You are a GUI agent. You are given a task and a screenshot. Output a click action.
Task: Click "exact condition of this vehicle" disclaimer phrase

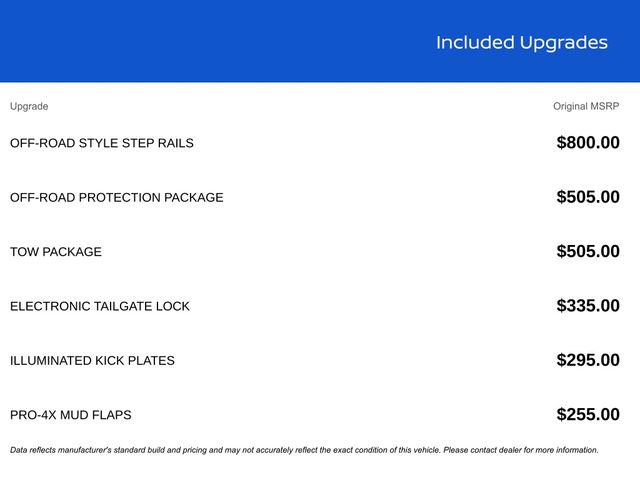pyautogui.click(x=380, y=450)
